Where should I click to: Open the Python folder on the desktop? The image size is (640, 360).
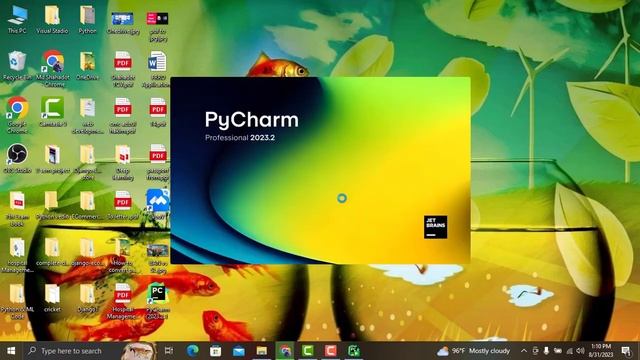coord(87,19)
